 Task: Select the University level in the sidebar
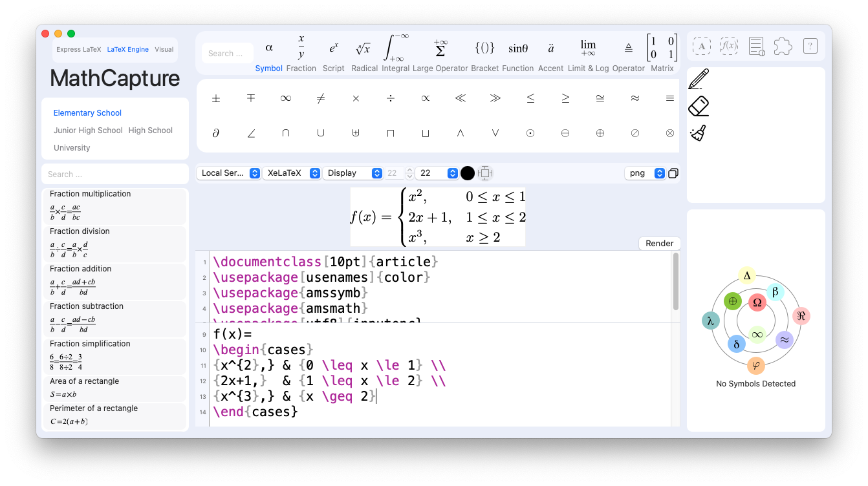coord(71,147)
